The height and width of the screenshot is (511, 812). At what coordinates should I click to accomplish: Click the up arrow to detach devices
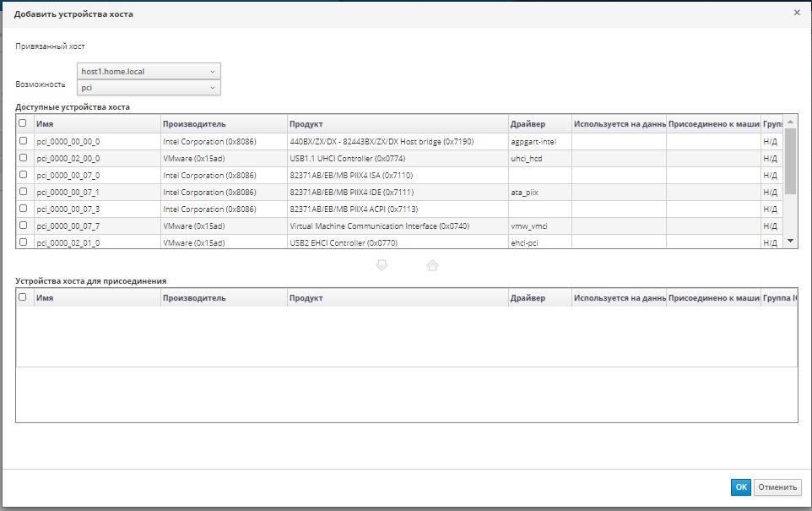(432, 265)
